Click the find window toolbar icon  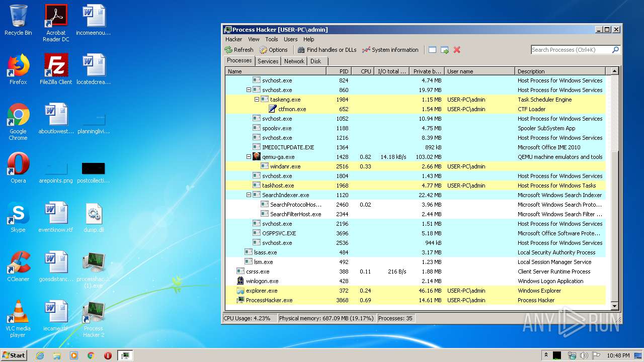tap(432, 50)
